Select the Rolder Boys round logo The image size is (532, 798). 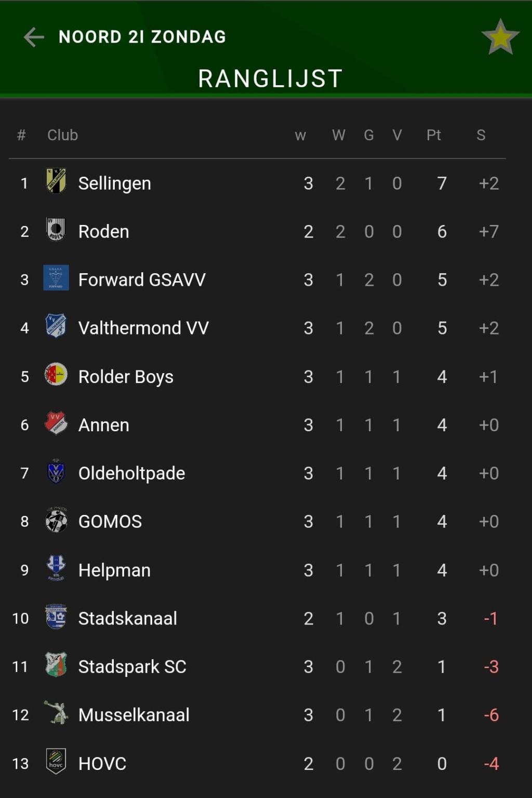click(56, 374)
